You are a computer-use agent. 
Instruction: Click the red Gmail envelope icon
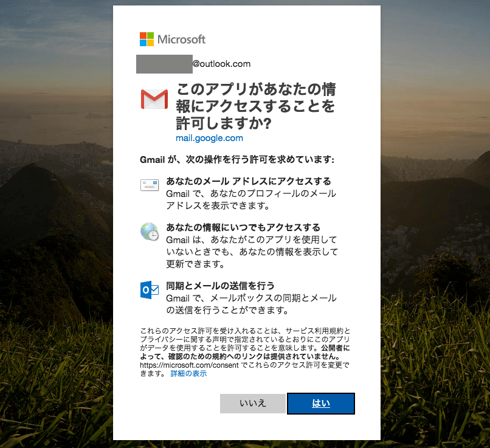tap(154, 99)
